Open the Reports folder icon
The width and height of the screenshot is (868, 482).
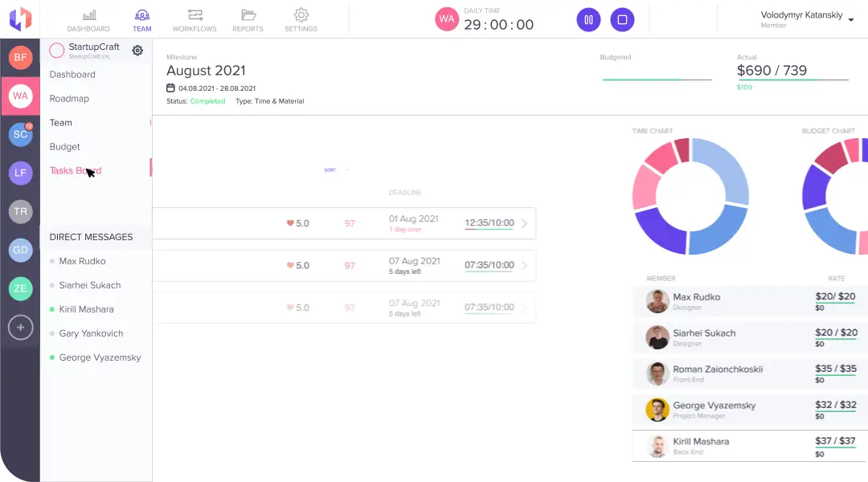(248, 15)
